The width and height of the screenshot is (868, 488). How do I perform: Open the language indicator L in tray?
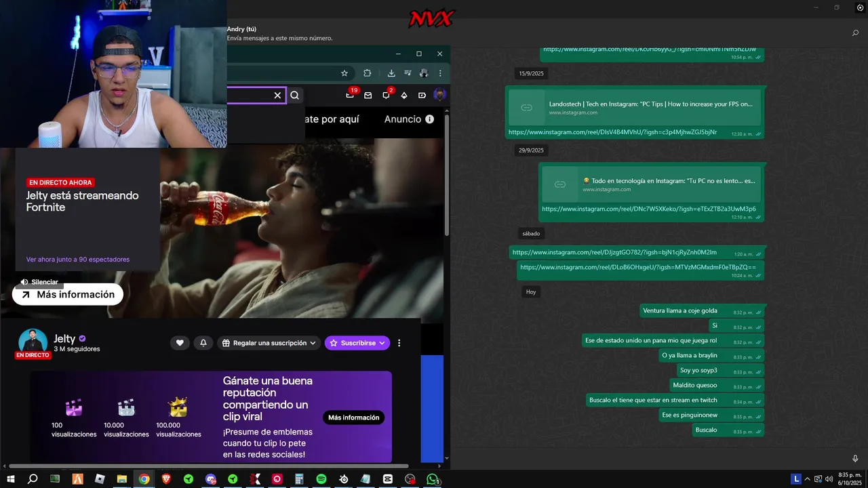pos(796,479)
